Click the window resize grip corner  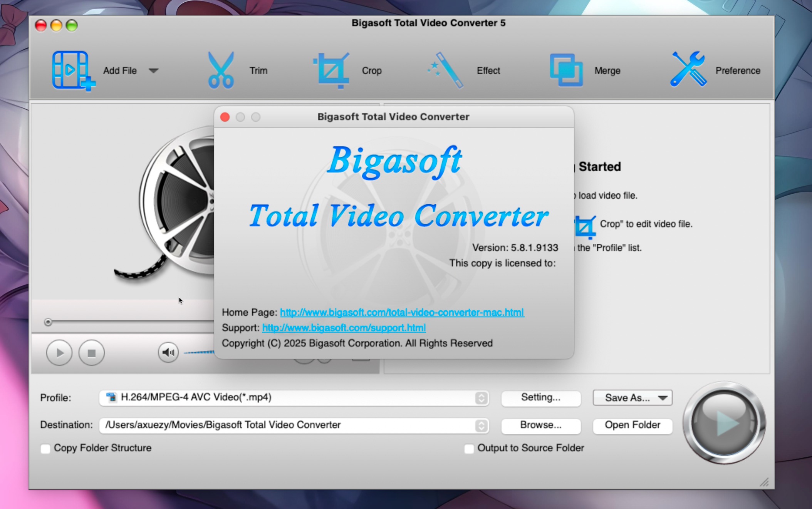[764, 482]
